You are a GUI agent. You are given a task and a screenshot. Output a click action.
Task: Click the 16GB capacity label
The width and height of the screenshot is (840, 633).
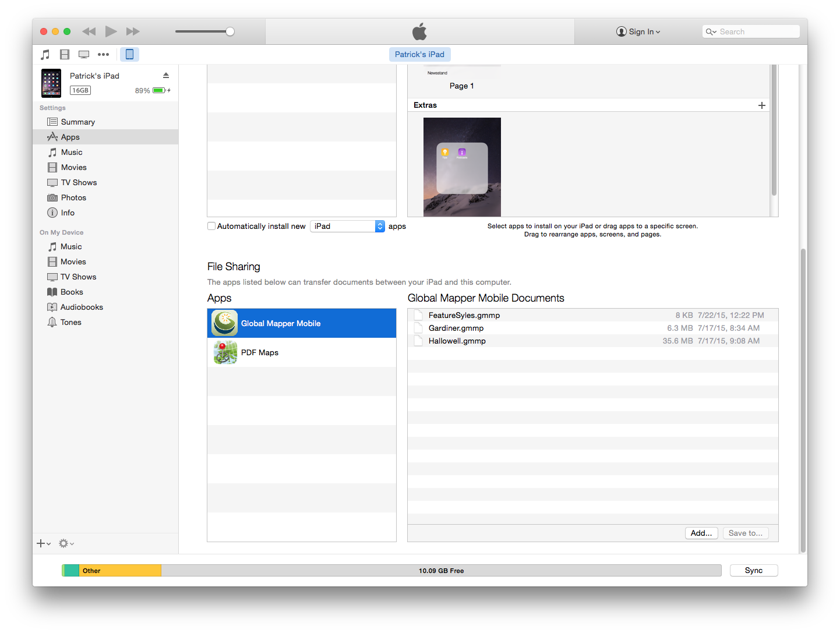point(80,90)
